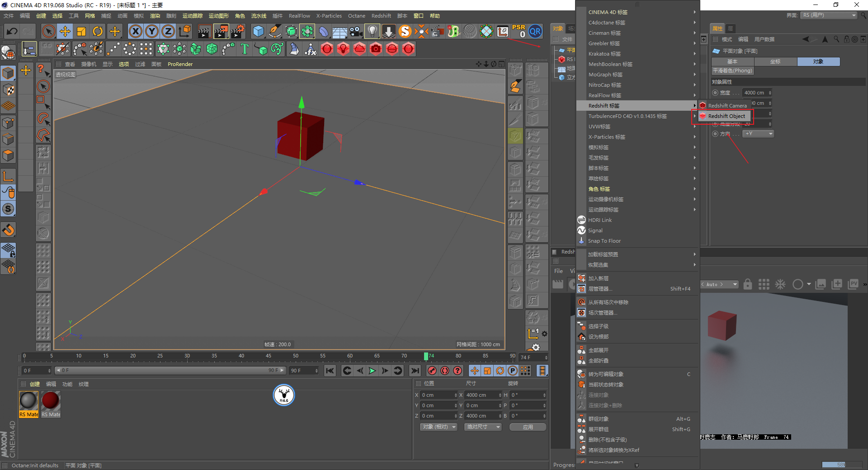The width and height of the screenshot is (868, 470).
Task: Toggle autokeying red button
Action: 445,371
